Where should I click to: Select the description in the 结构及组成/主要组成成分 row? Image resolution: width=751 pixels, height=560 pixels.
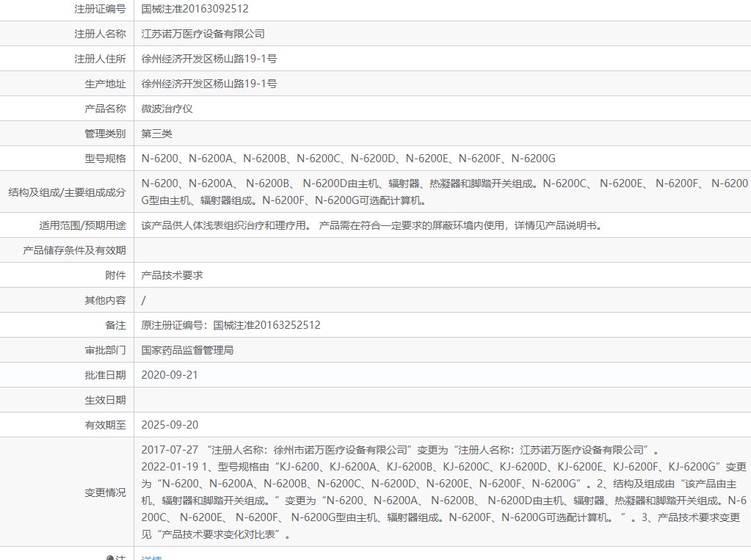tap(444, 192)
